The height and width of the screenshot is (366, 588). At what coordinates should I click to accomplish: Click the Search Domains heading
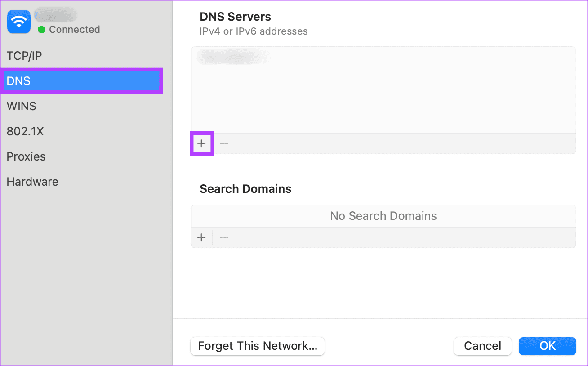point(245,189)
